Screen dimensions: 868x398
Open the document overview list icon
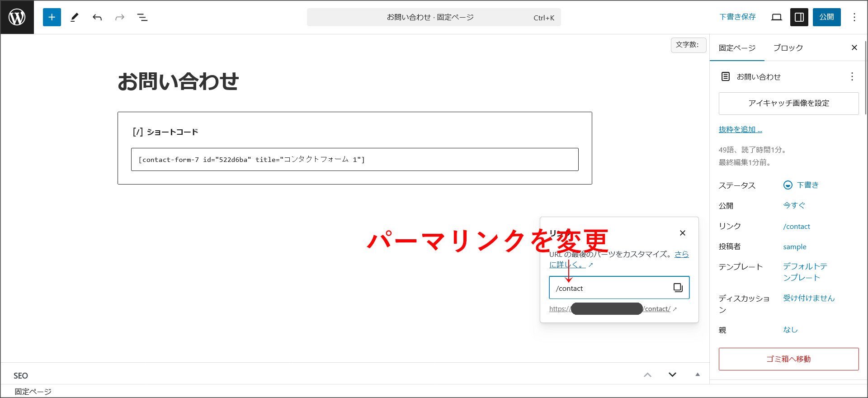142,17
